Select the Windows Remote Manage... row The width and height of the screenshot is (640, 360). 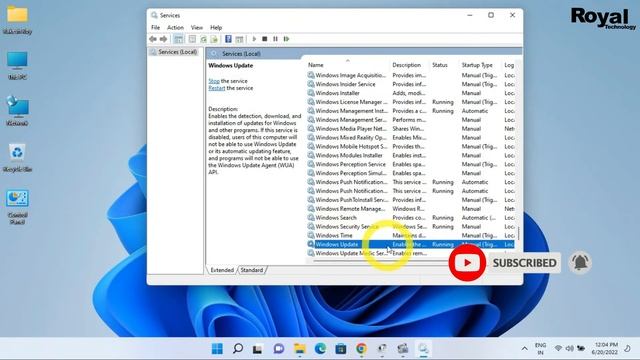(x=410, y=209)
